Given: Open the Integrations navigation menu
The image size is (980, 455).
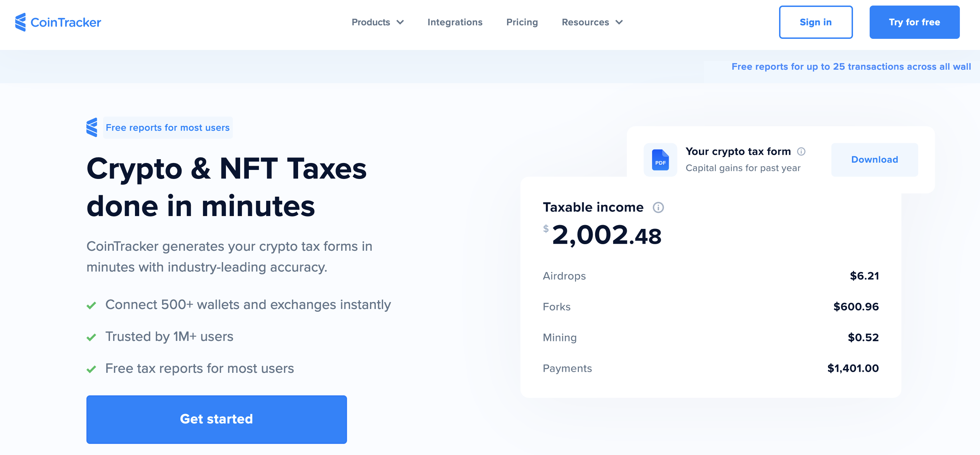Looking at the screenshot, I should (x=455, y=23).
